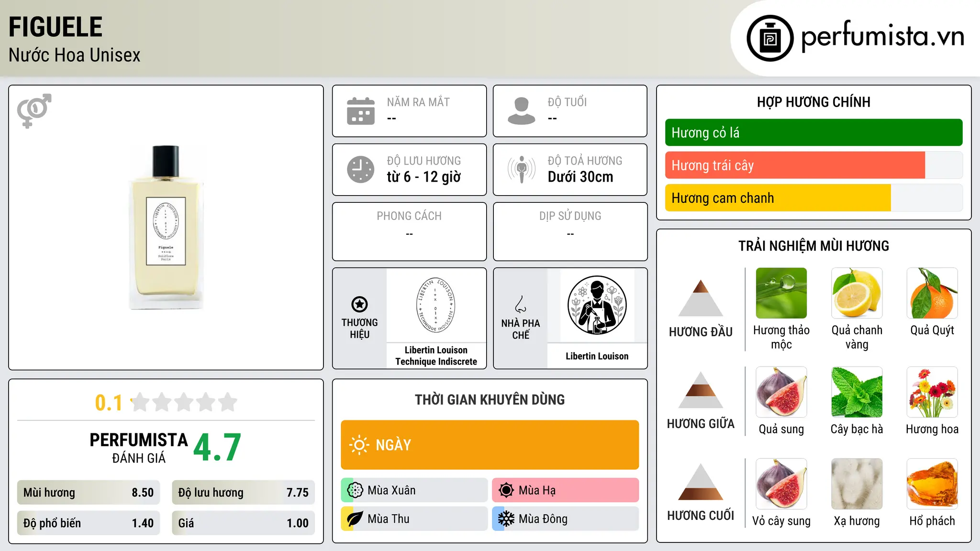This screenshot has height=551, width=980.
Task: Click the five-star rating row
Action: [x=184, y=402]
